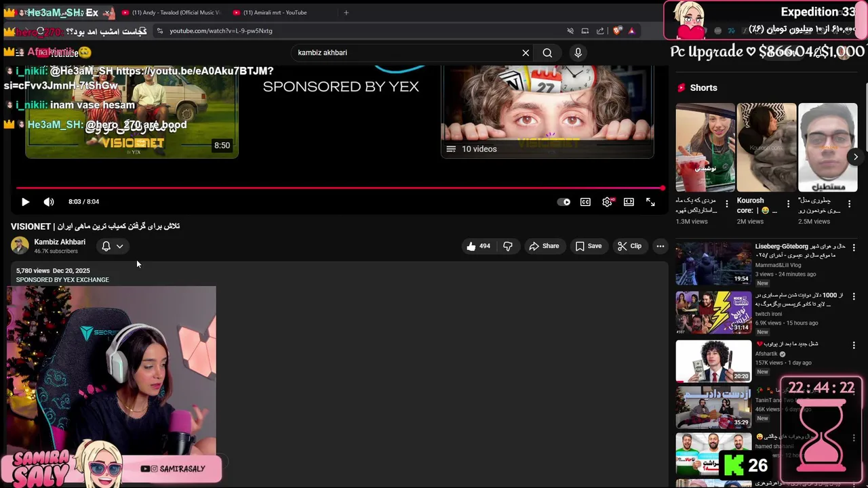This screenshot has height=488, width=868.
Task: Enter fullscreen mode
Action: pyautogui.click(x=650, y=202)
